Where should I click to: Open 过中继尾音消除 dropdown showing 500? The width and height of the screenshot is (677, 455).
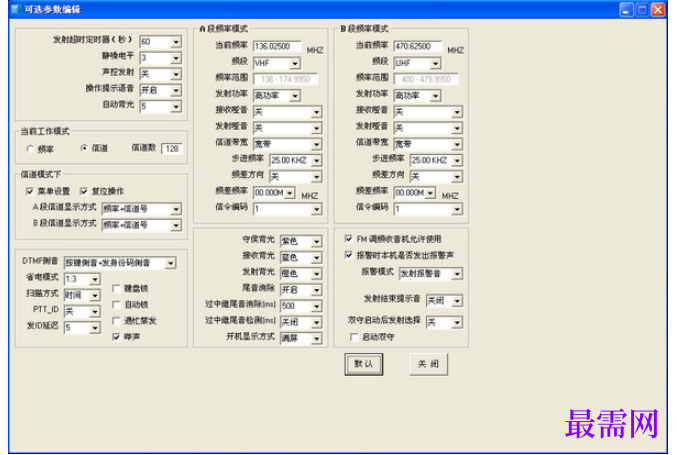click(x=301, y=306)
